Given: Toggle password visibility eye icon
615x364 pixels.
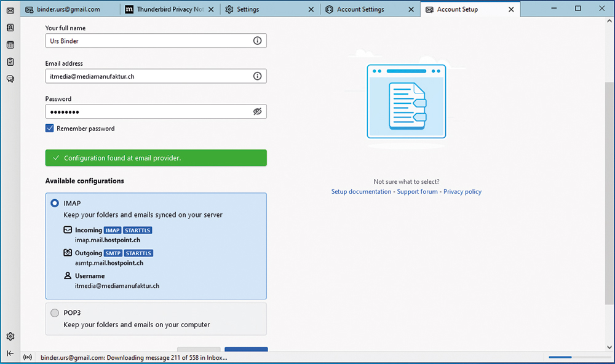Looking at the screenshot, I should [257, 112].
